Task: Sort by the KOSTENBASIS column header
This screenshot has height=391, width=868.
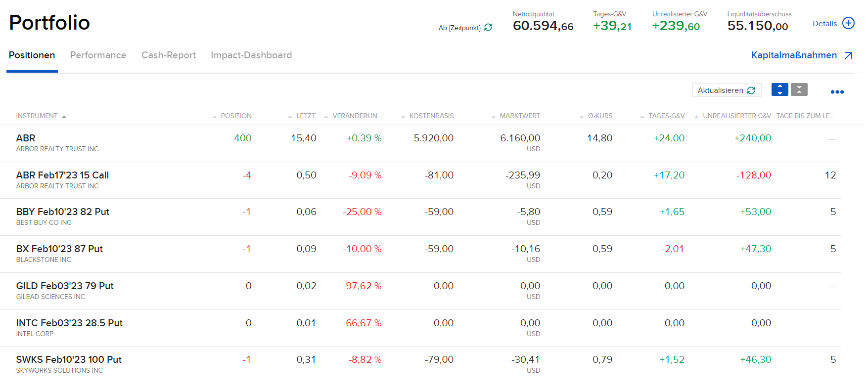Action: click(x=431, y=116)
